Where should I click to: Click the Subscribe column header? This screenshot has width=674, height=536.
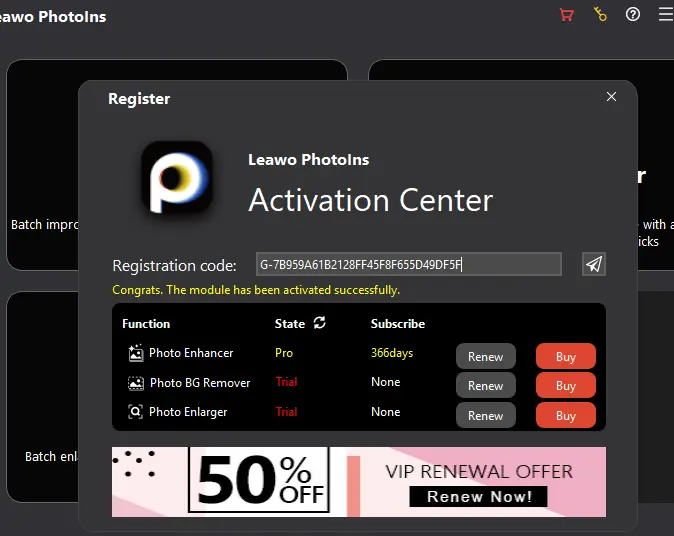[398, 324]
